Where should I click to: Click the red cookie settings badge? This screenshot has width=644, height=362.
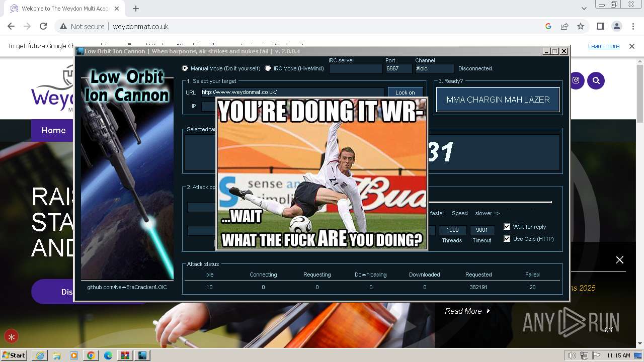11,337
